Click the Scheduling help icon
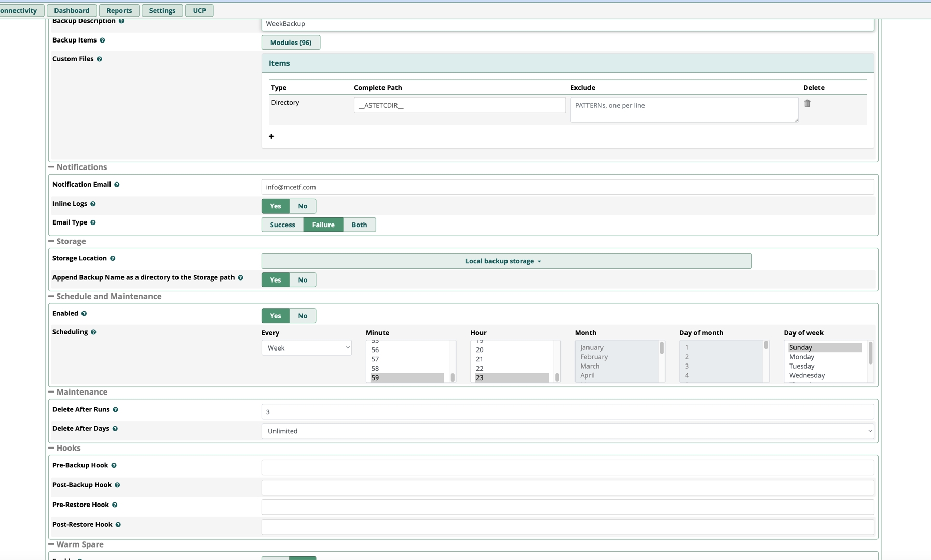This screenshot has width=931, height=560. (93, 332)
